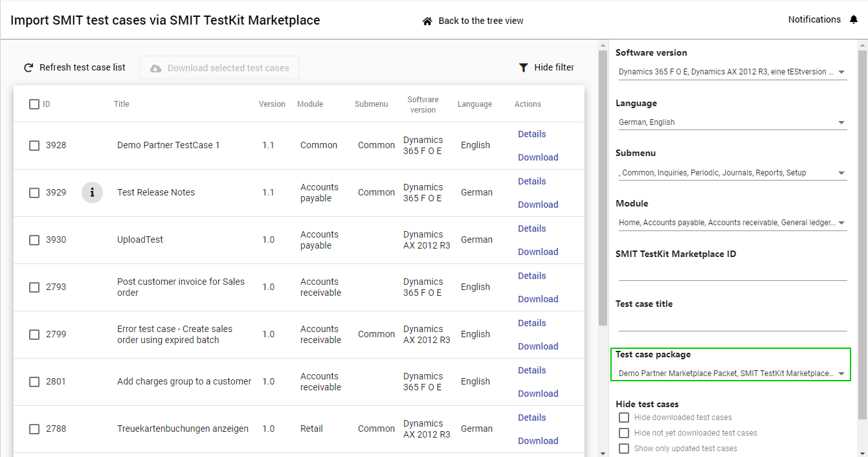Screen dimensions: 868x457
Task: Select checkbox for test case 3928
Action: pyautogui.click(x=34, y=146)
